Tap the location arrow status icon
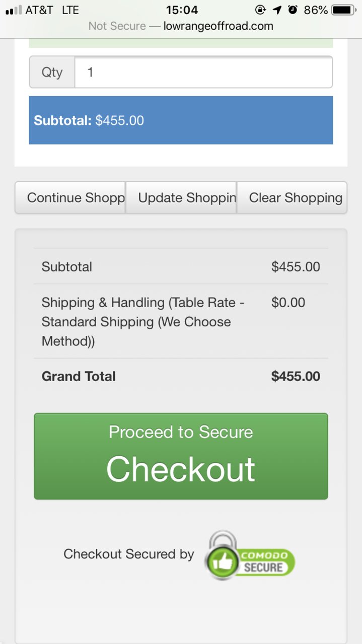This screenshot has width=362, height=644. point(277,10)
